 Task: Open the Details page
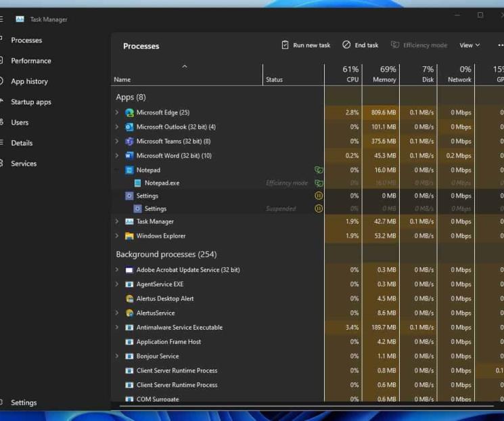click(22, 143)
